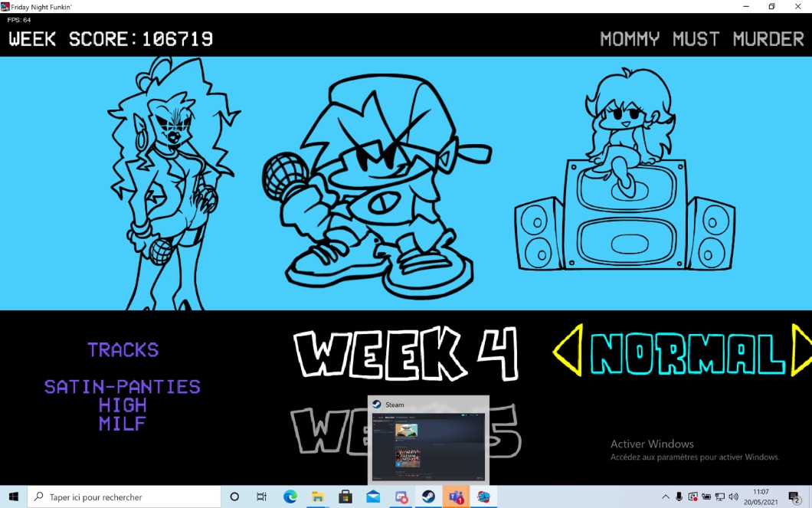Open the notification center icon
Screen dimensions: 812x508
pos(794,497)
